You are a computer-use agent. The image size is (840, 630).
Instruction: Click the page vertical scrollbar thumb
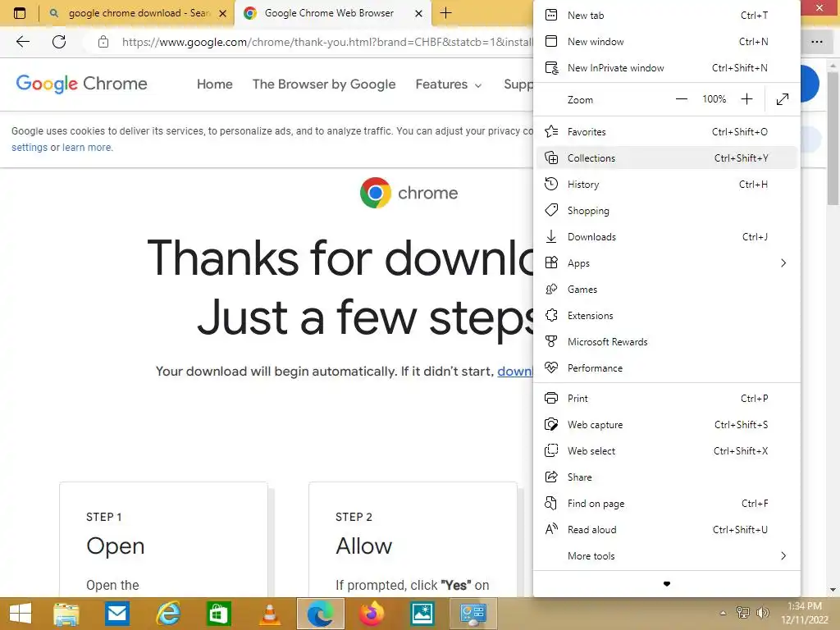[832, 137]
